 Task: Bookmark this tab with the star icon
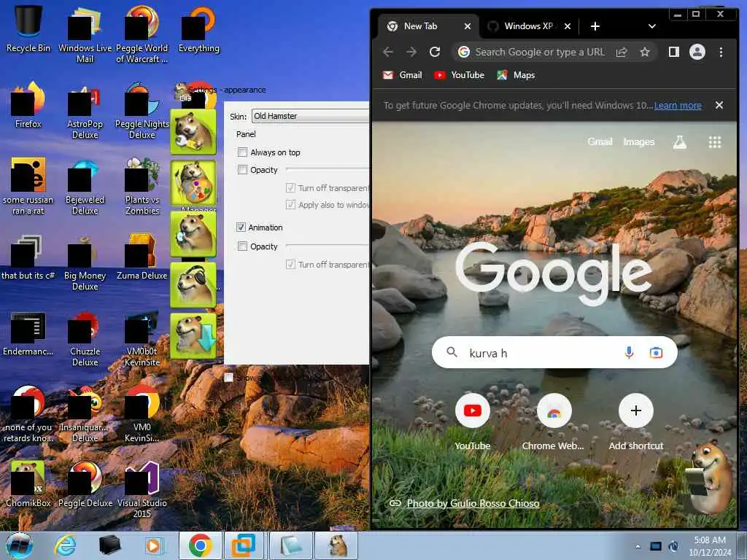coord(645,52)
